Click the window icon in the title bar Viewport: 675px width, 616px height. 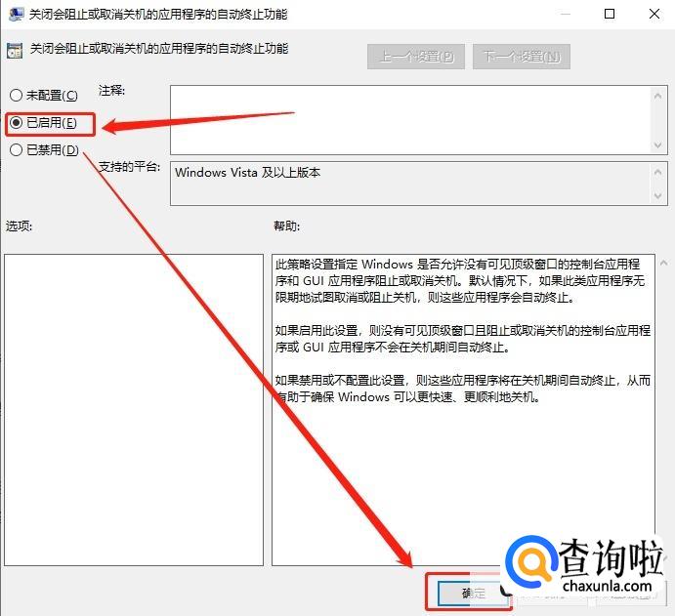click(x=16, y=14)
